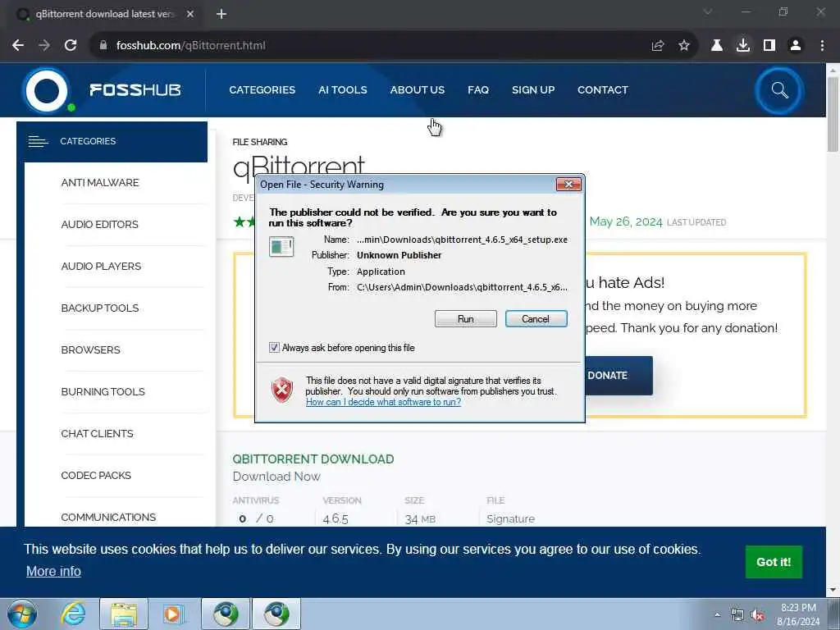Image resolution: width=840 pixels, height=630 pixels.
Task: Click the network tray icon
Action: (x=737, y=614)
